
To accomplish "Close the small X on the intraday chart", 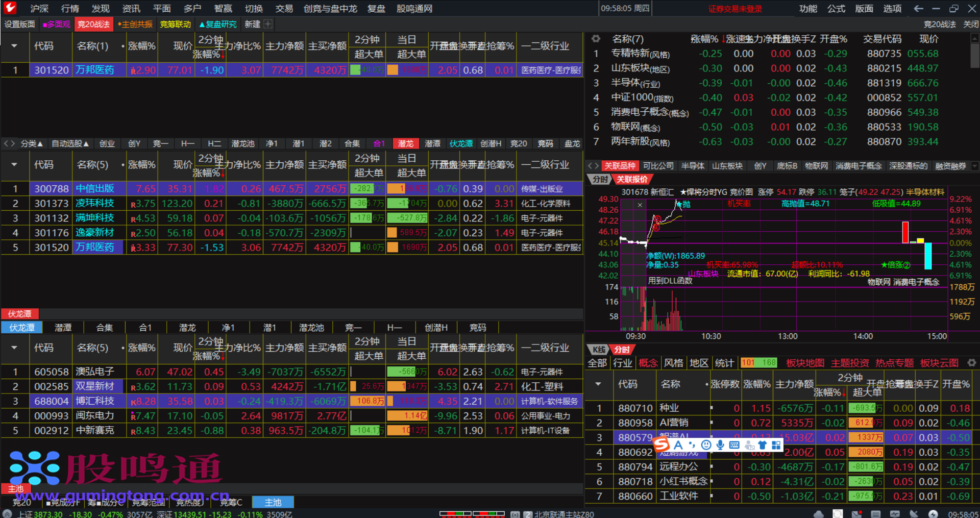I will coord(640,205).
